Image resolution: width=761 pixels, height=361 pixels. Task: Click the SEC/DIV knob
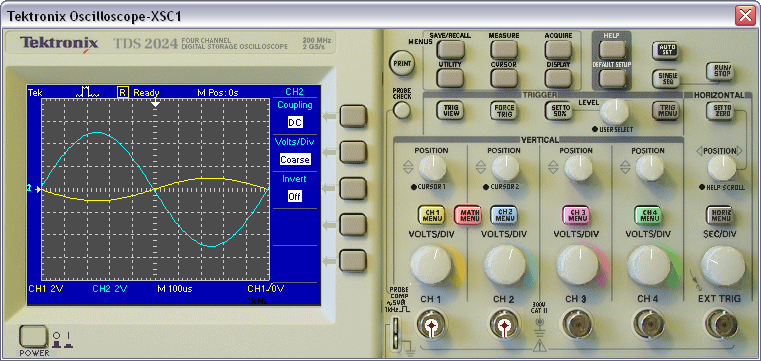723,266
